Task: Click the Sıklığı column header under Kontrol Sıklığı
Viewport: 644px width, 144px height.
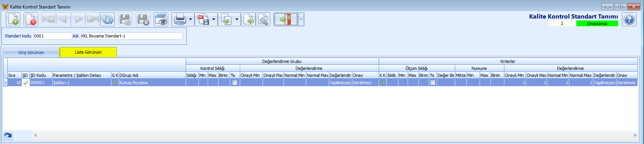Action: point(192,75)
